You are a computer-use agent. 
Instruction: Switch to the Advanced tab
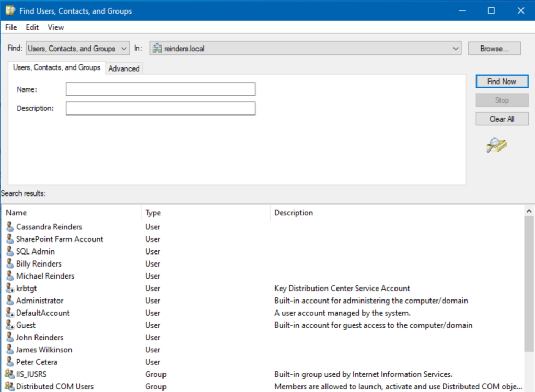pos(124,68)
